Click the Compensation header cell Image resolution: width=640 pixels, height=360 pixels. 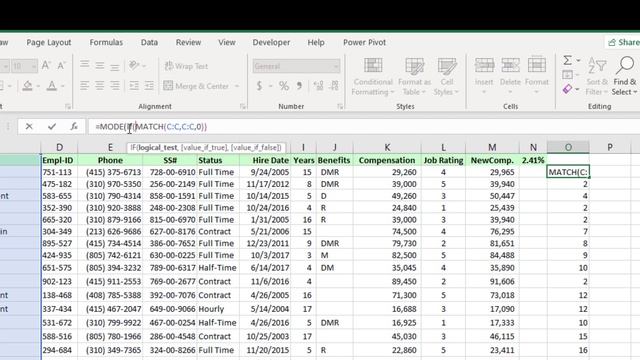(x=387, y=160)
